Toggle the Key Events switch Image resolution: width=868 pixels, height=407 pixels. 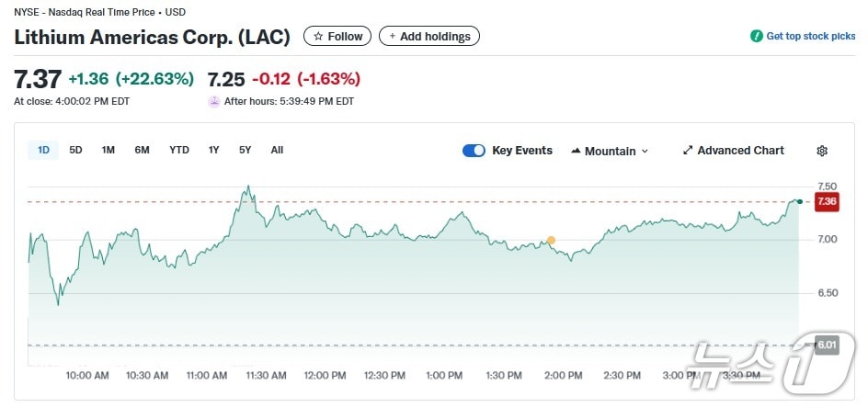click(474, 151)
